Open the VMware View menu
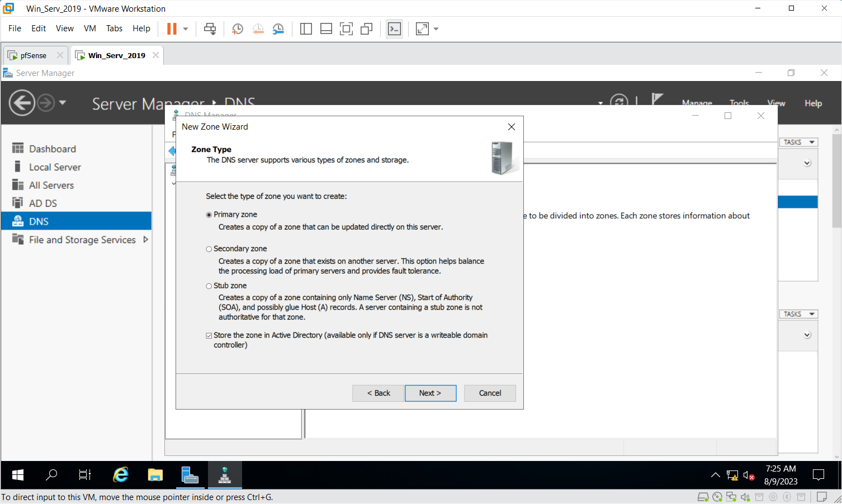The width and height of the screenshot is (842, 504). (x=65, y=28)
